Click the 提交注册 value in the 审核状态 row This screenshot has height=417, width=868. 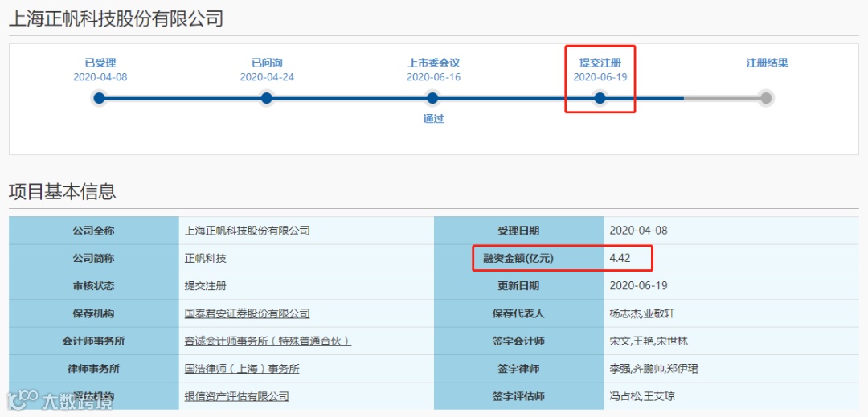click(206, 286)
